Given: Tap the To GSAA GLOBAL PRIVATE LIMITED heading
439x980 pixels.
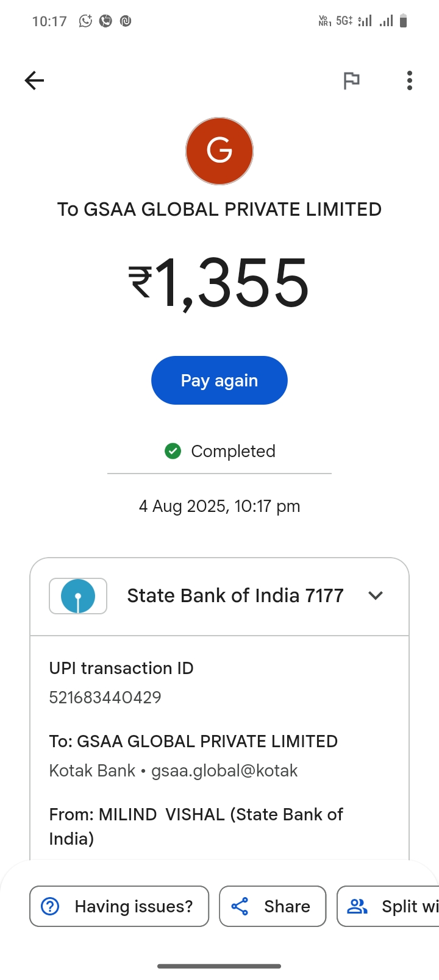Looking at the screenshot, I should pos(220,209).
